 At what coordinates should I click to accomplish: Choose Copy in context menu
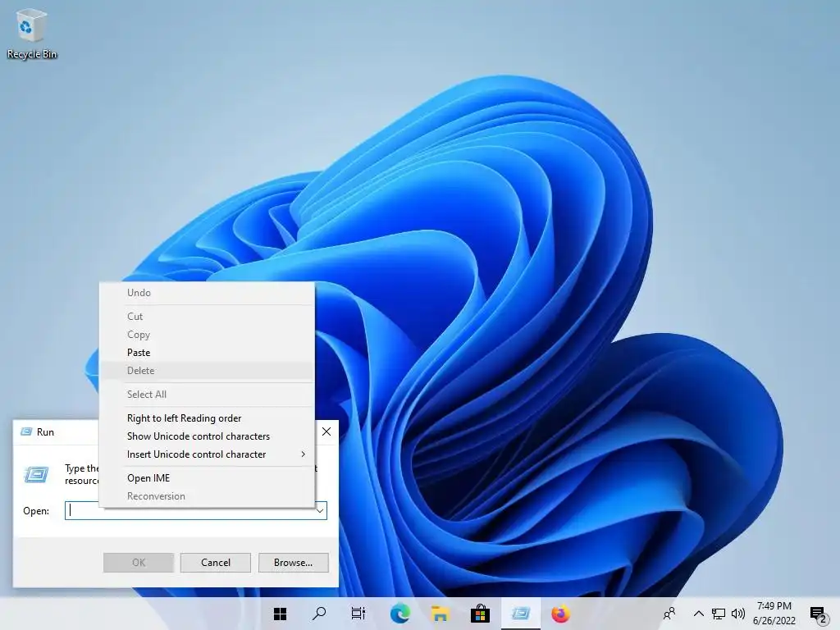click(207, 335)
